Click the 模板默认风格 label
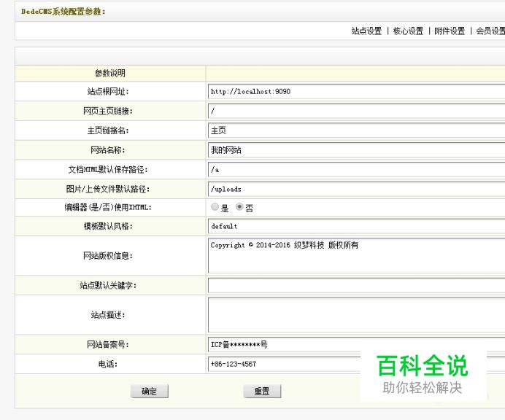 108,226
